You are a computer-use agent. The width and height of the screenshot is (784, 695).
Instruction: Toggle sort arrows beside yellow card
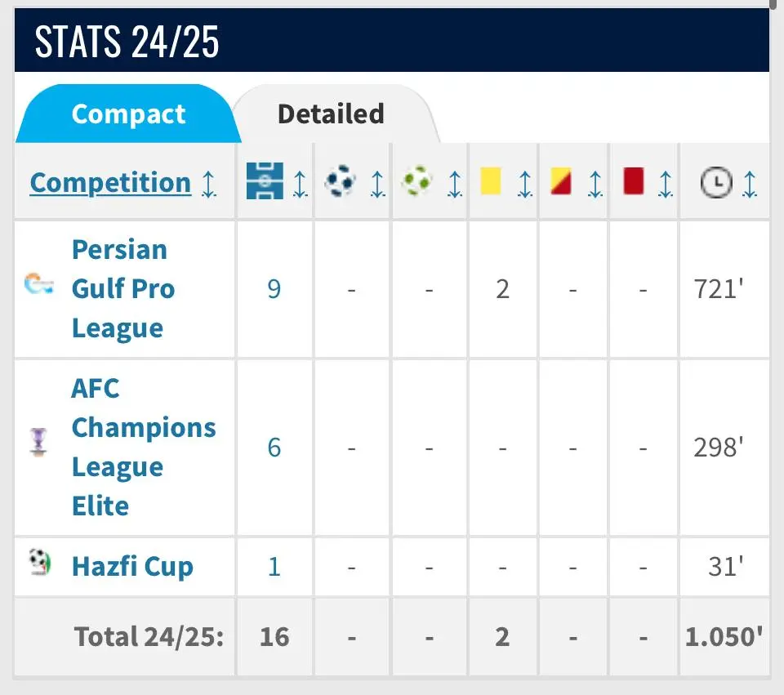(x=525, y=184)
